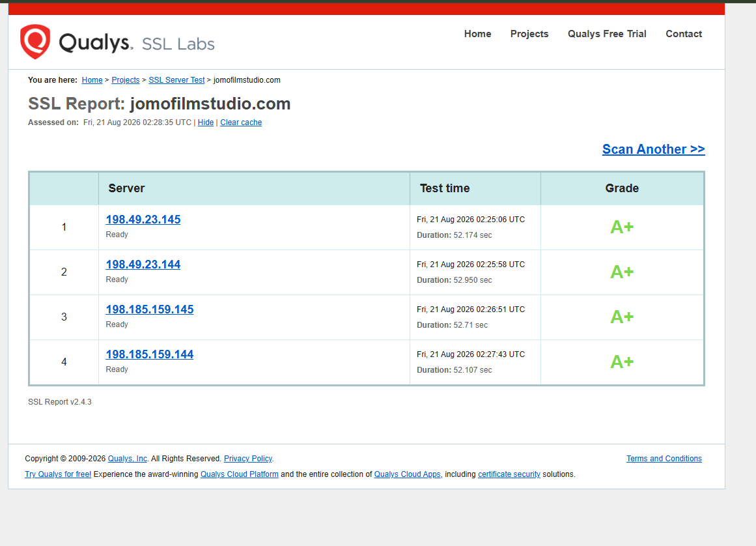Screen dimensions: 756x546
Task: Click Try Qualys for free link
Action: (58, 474)
